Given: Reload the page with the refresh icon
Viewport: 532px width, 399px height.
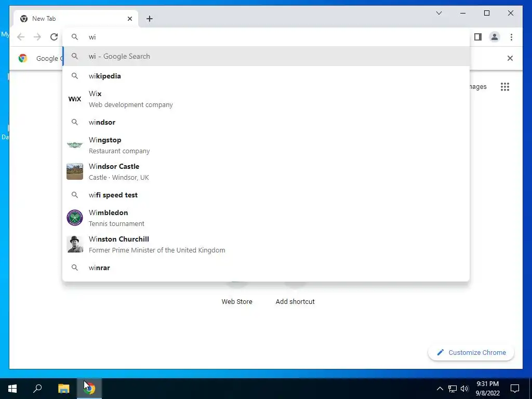Looking at the screenshot, I should click(x=54, y=37).
